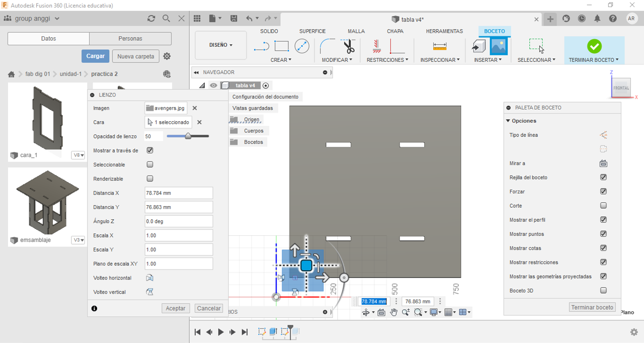Search in the data panel

(167, 19)
